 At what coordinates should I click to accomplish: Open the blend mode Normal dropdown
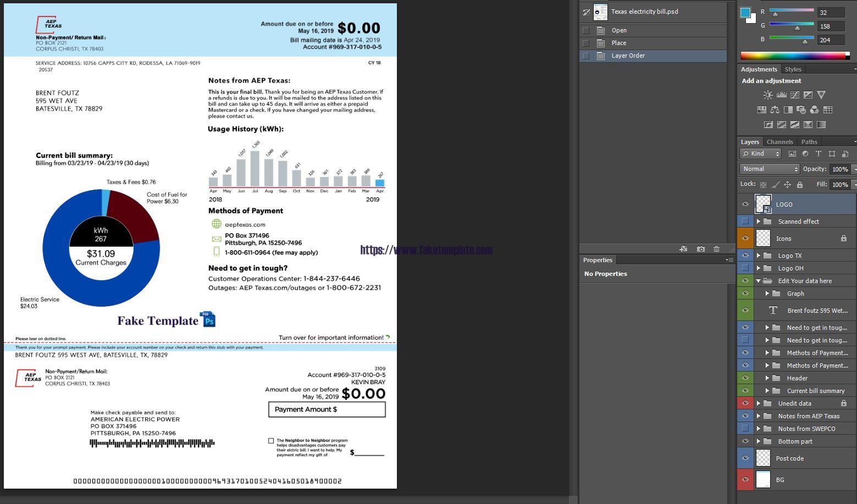(769, 169)
